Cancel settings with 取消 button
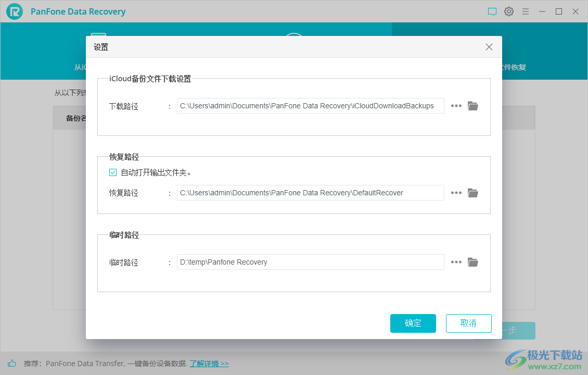The height and width of the screenshot is (375, 588). (468, 323)
